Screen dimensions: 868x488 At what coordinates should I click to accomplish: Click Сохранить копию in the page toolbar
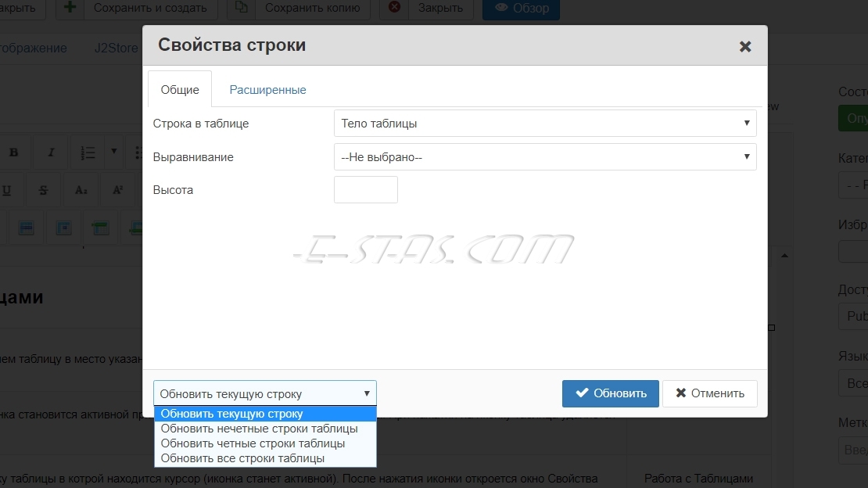pyautogui.click(x=312, y=8)
